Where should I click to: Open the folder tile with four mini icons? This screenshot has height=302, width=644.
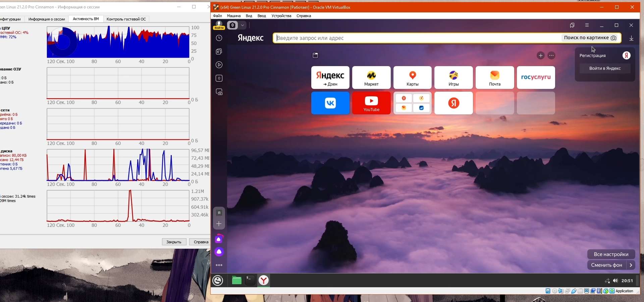(x=413, y=103)
